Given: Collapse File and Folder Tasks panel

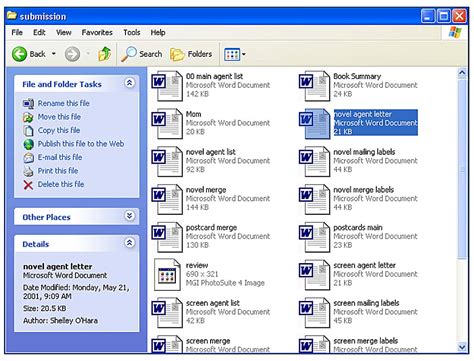Looking at the screenshot, I should point(129,83).
